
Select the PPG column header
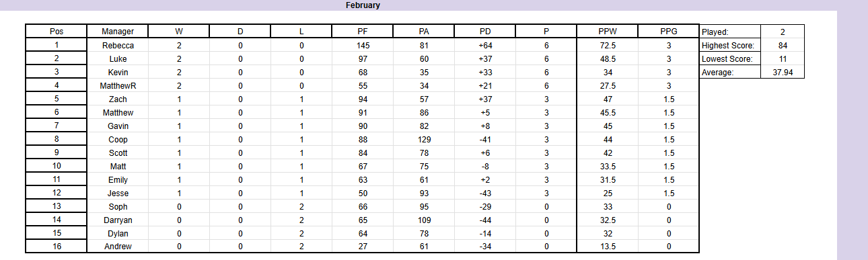[669, 32]
